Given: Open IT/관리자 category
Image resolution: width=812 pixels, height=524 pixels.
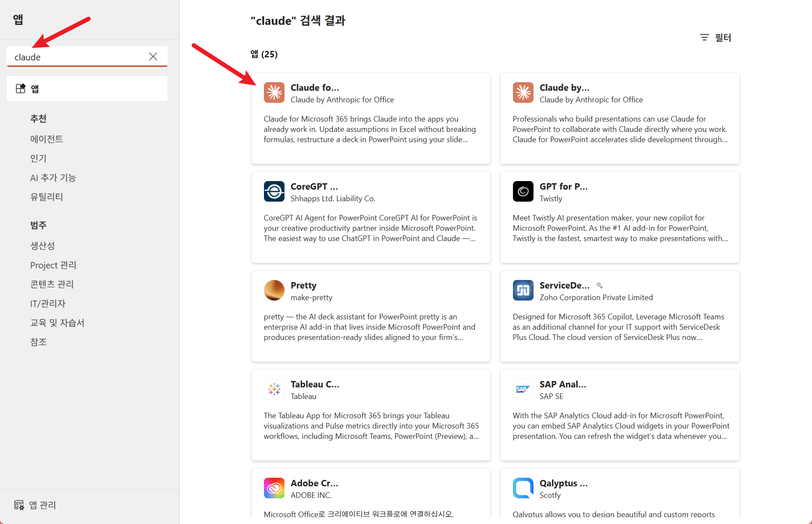Looking at the screenshot, I should 48,303.
